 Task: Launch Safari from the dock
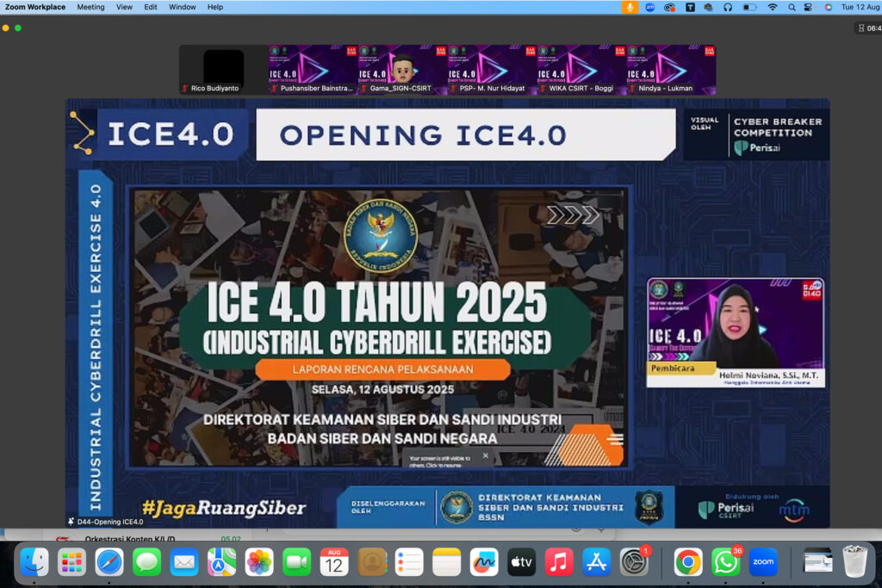(109, 562)
